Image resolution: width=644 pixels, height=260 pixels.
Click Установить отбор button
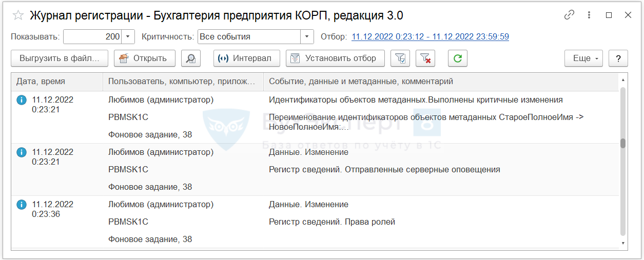[336, 58]
